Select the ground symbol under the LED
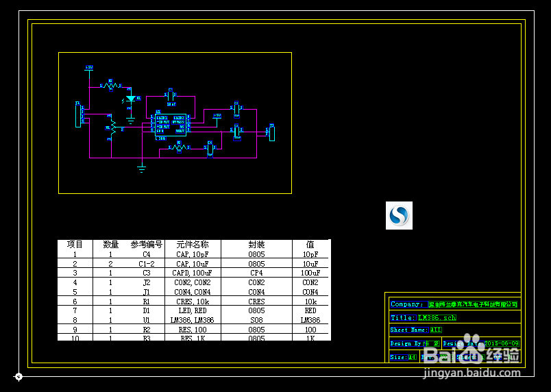Screen dimensions: 551x392 pyautogui.click(x=131, y=121)
